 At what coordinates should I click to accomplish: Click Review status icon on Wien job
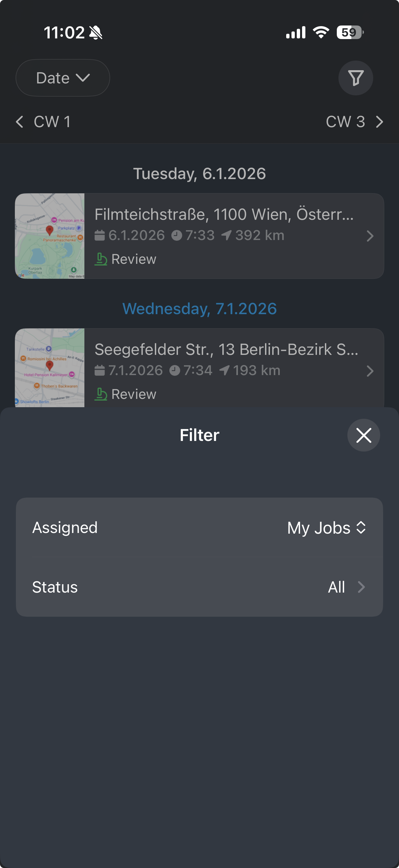click(x=101, y=259)
